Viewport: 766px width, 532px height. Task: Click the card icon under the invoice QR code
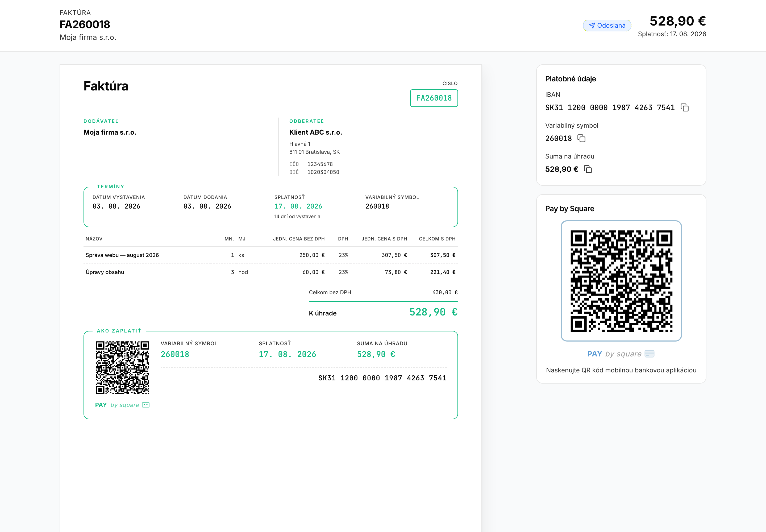point(146,405)
